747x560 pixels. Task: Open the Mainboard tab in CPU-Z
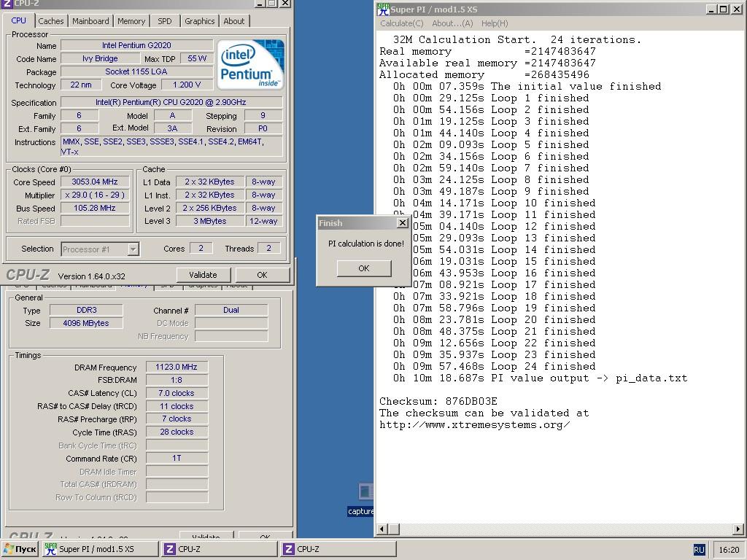click(90, 21)
